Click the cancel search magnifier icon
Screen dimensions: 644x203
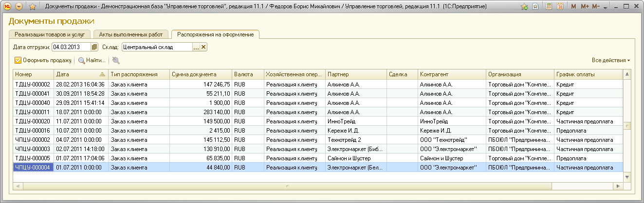115,60
